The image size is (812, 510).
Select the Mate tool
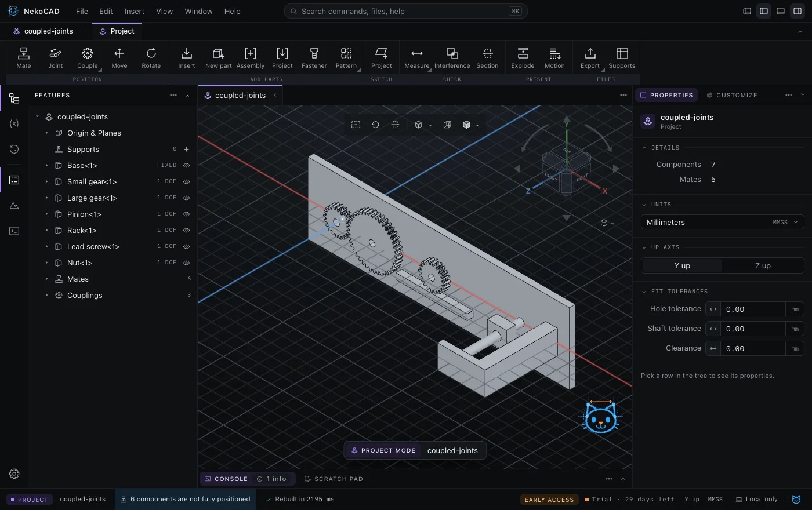(24, 58)
